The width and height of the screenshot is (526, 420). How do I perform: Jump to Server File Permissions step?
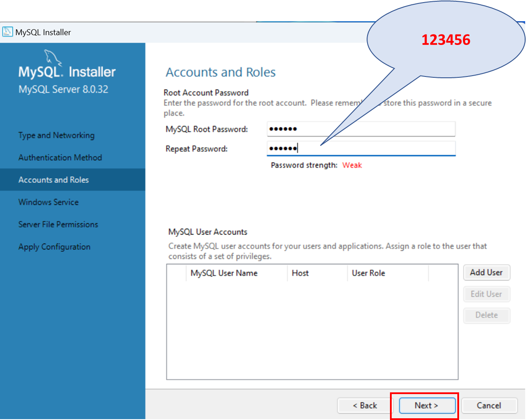tap(58, 224)
